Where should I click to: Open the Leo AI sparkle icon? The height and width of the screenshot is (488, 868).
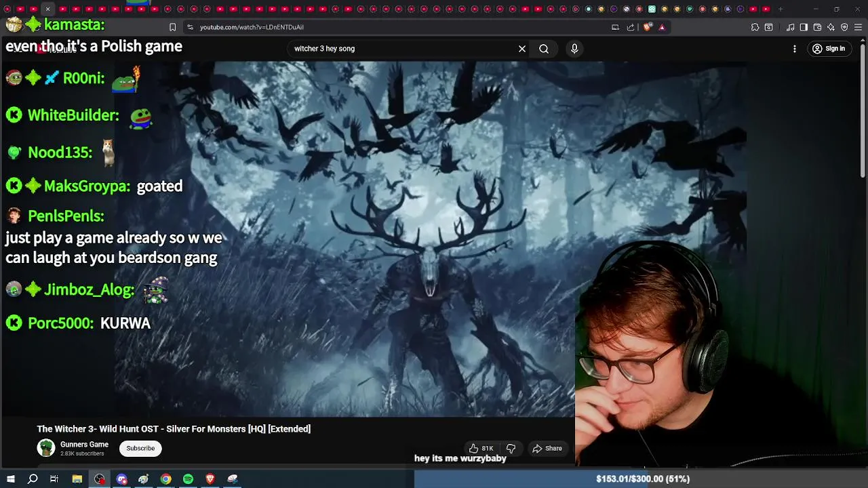pyautogui.click(x=831, y=27)
